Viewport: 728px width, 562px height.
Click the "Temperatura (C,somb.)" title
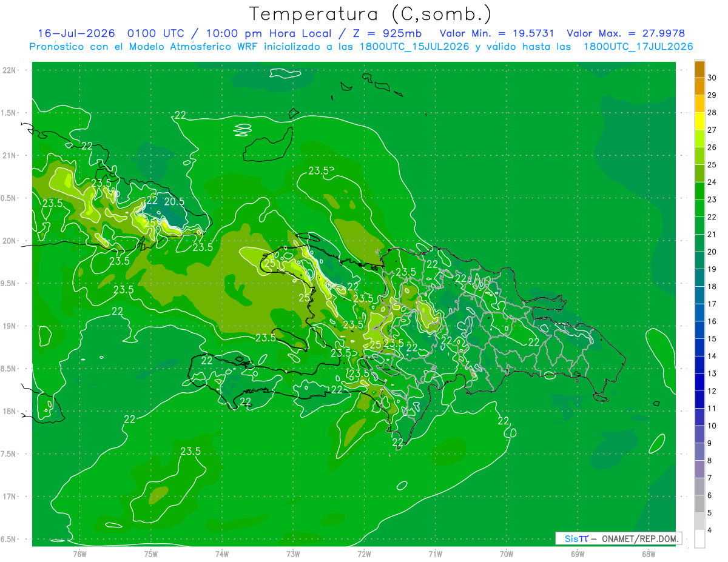pos(370,13)
